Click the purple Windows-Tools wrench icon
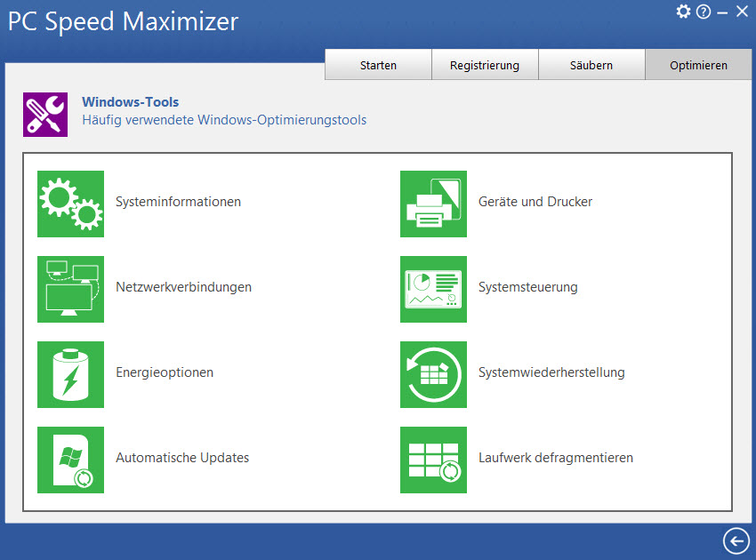Image resolution: width=756 pixels, height=560 pixels. [x=45, y=115]
